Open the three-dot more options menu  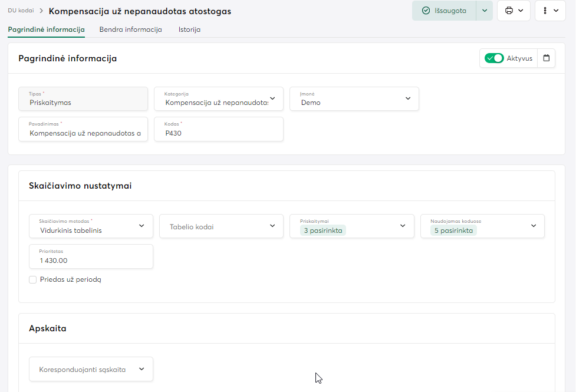tap(544, 11)
